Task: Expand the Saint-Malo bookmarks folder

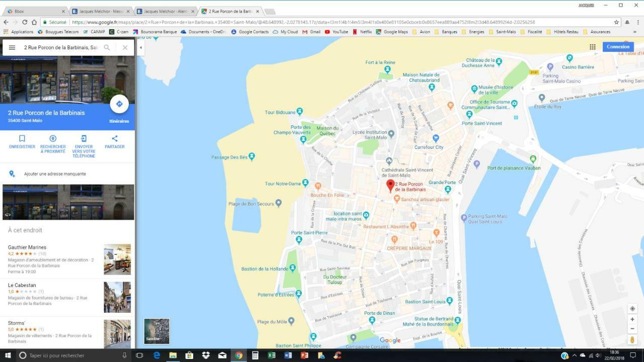Action: [502, 32]
